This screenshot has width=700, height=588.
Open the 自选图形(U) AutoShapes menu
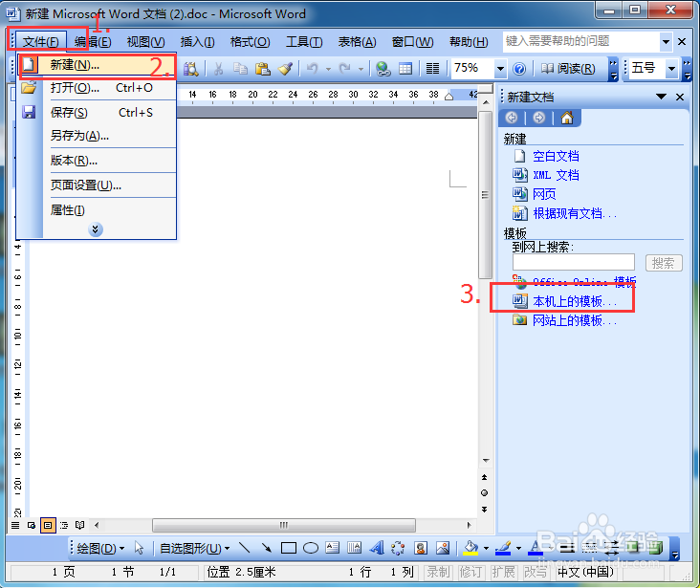[x=195, y=548]
